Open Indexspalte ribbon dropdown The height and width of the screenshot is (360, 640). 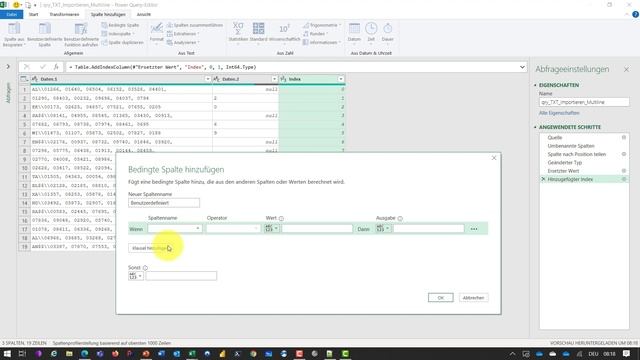(x=118, y=34)
